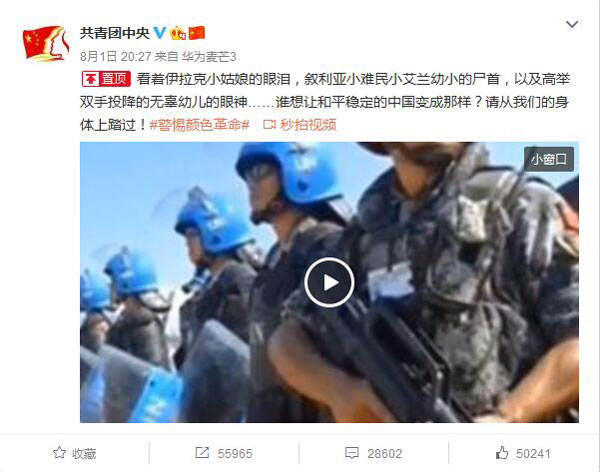Click the 置顶 pinned tag
This screenshot has width=600, height=472.
pos(106,79)
